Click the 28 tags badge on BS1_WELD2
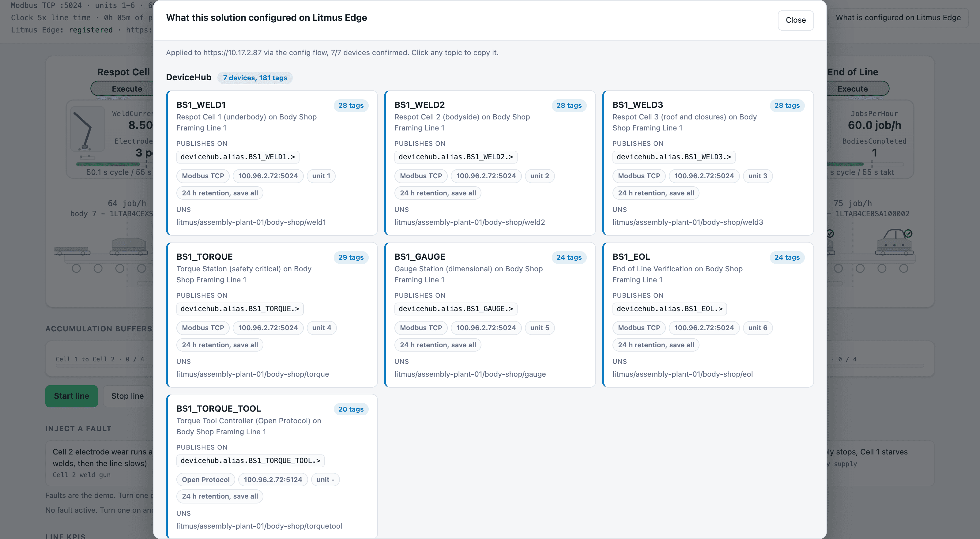The image size is (980, 539). tap(569, 105)
